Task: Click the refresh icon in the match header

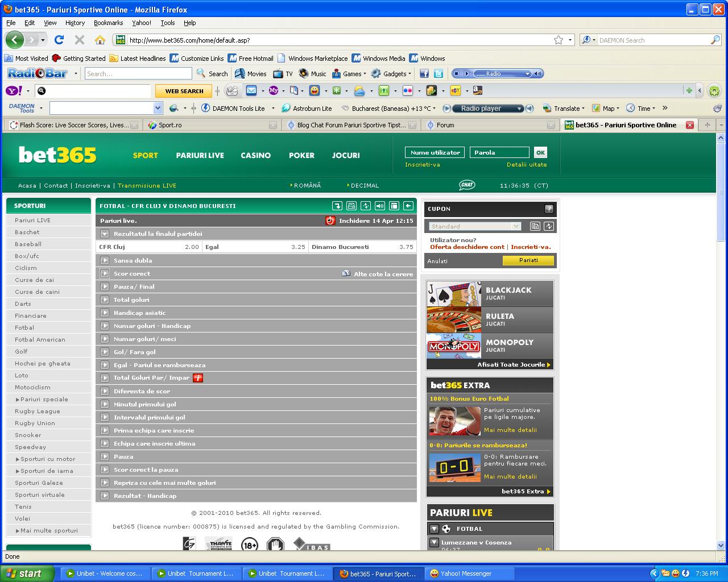Action: tap(366, 206)
